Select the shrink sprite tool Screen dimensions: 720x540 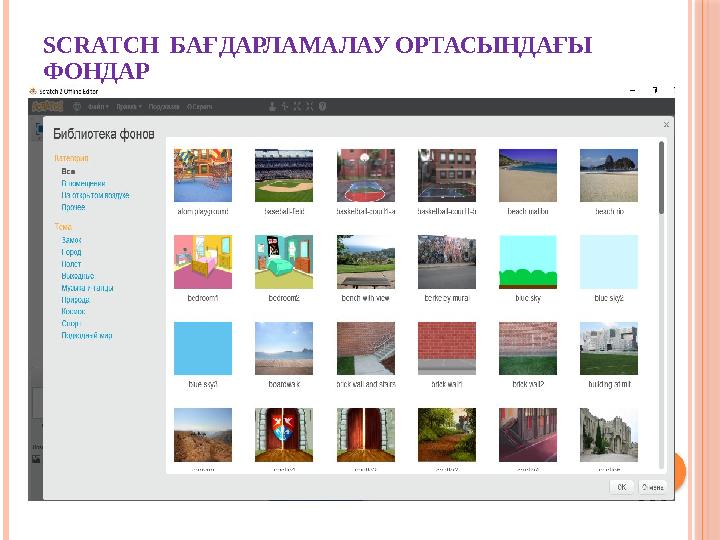click(x=309, y=107)
